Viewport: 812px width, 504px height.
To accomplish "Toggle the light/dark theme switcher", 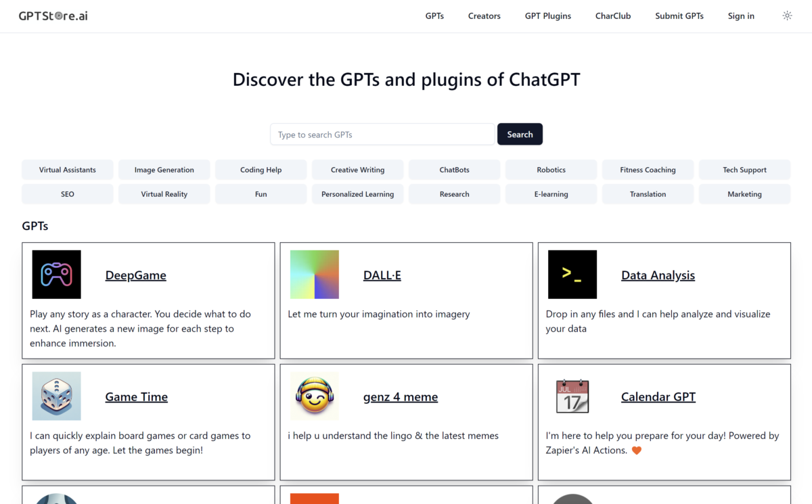I will click(787, 15).
